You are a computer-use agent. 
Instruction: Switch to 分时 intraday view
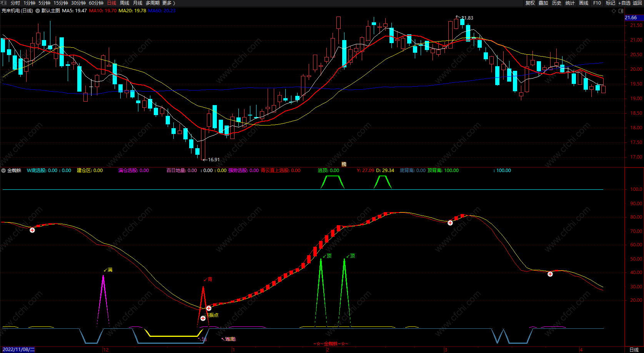[15, 3]
